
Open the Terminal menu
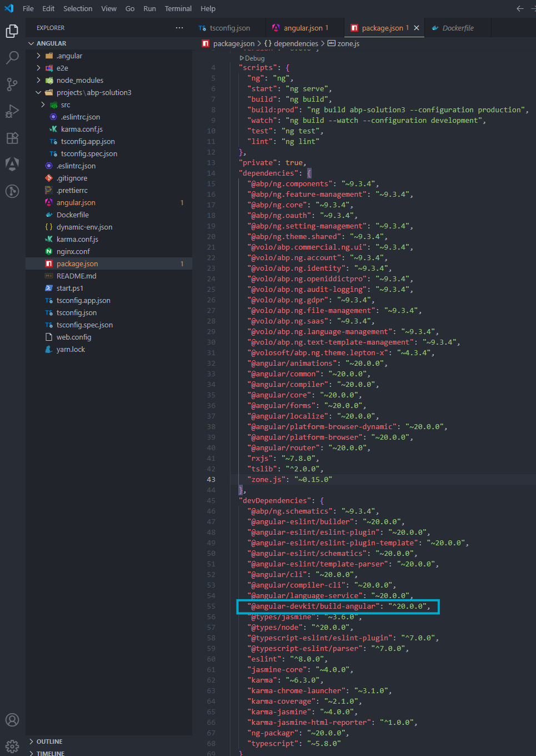pyautogui.click(x=178, y=8)
